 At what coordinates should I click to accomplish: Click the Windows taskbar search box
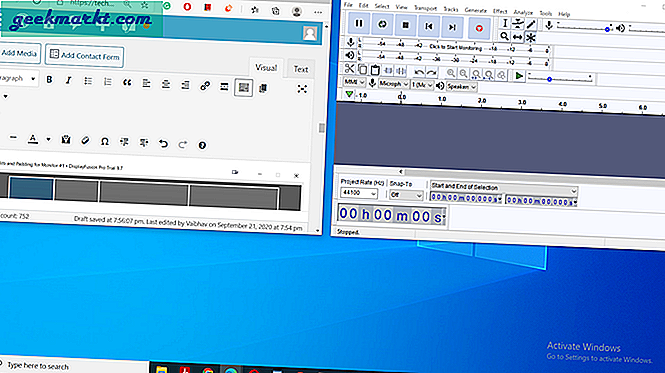point(74,366)
